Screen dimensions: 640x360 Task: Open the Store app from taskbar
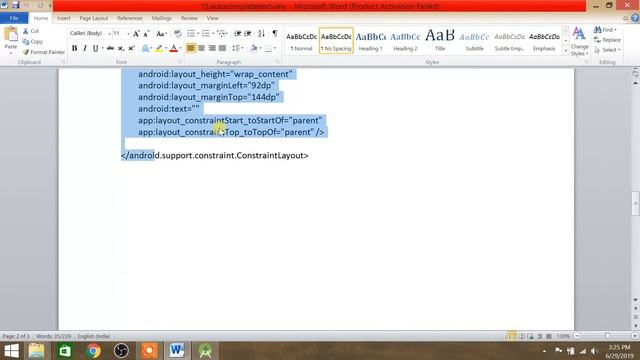pyautogui.click(x=65, y=351)
